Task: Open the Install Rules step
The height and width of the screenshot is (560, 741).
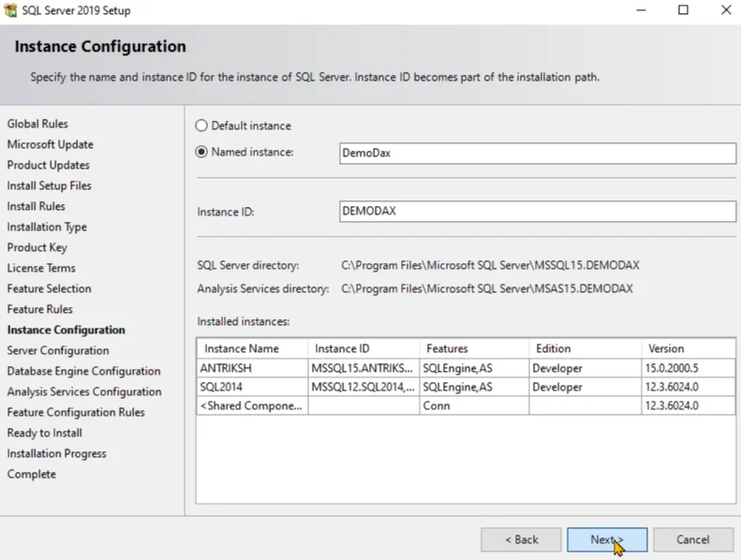Action: point(36,207)
